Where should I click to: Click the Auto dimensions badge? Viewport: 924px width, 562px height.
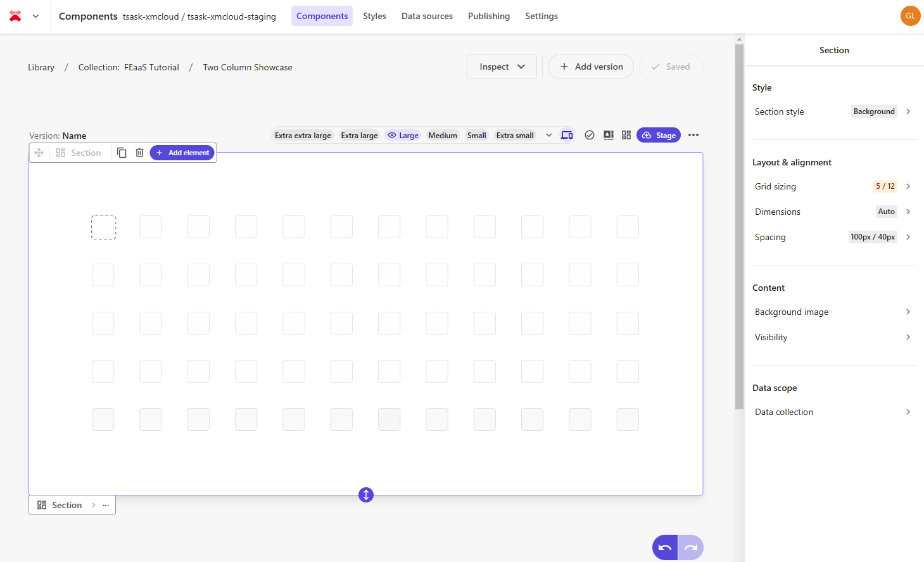click(887, 212)
